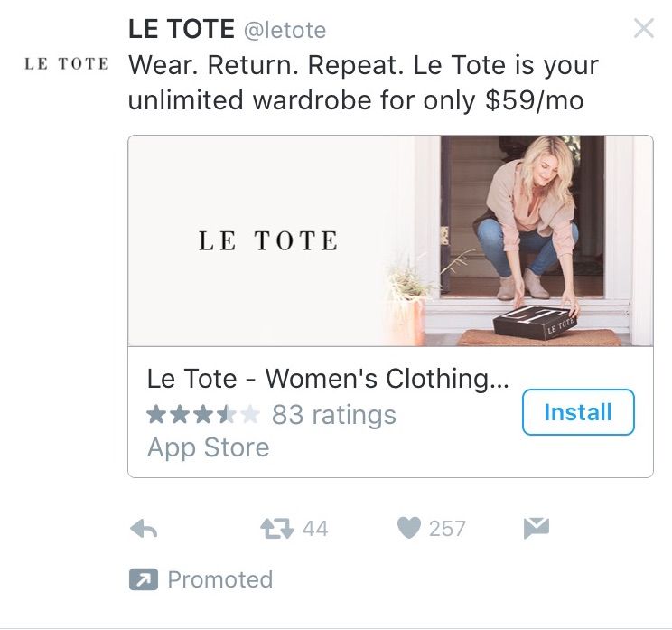The height and width of the screenshot is (630, 672).
Task: Share via the direct message envelope icon
Action: point(537,528)
